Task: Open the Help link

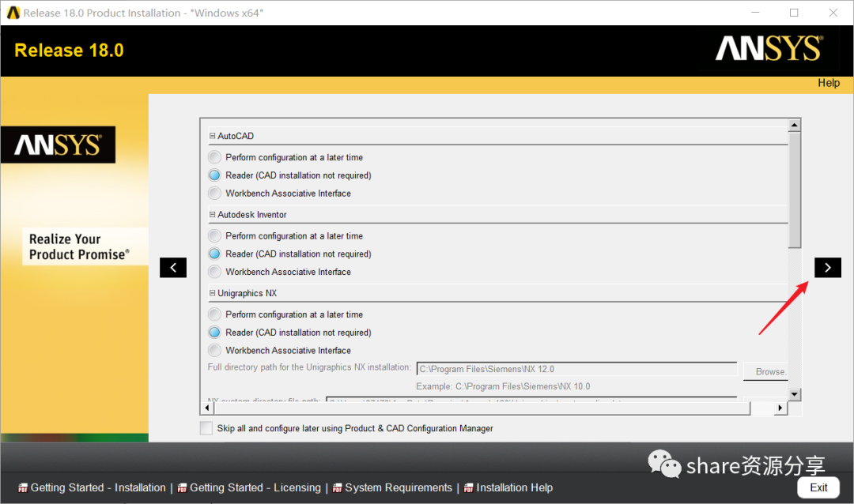Action: 829,83
